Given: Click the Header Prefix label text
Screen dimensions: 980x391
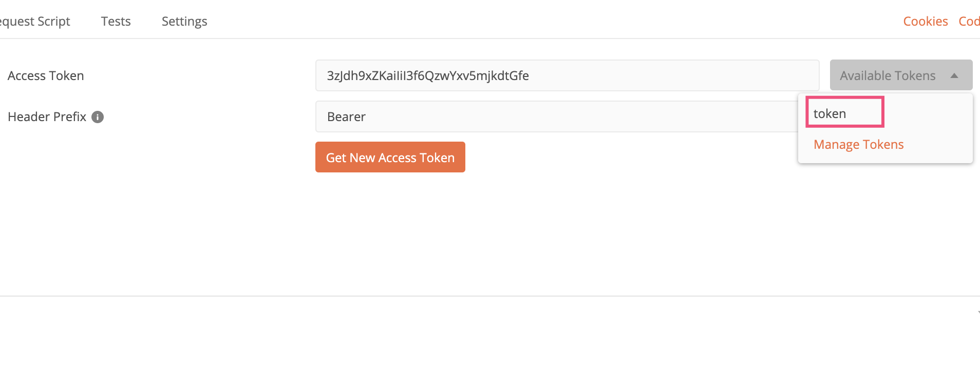Looking at the screenshot, I should (47, 117).
